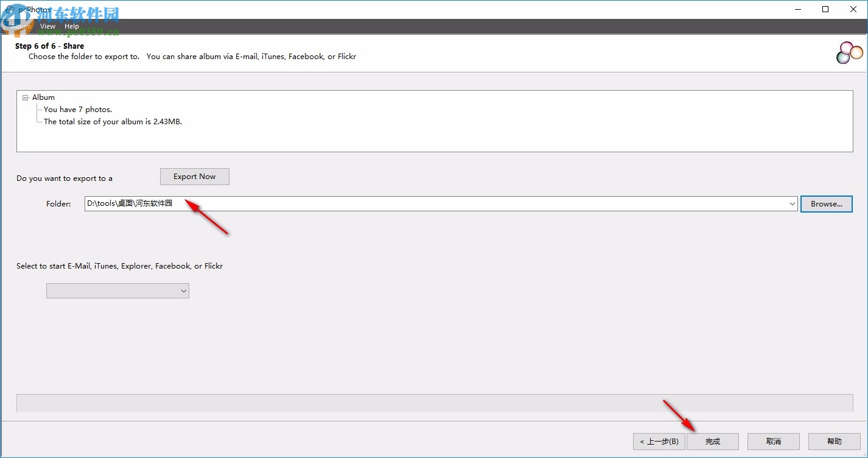Close the pcPhotos window

click(x=853, y=9)
